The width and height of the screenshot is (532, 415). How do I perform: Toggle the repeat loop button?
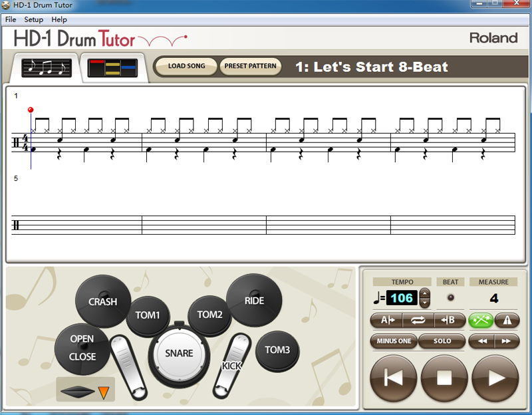point(418,320)
